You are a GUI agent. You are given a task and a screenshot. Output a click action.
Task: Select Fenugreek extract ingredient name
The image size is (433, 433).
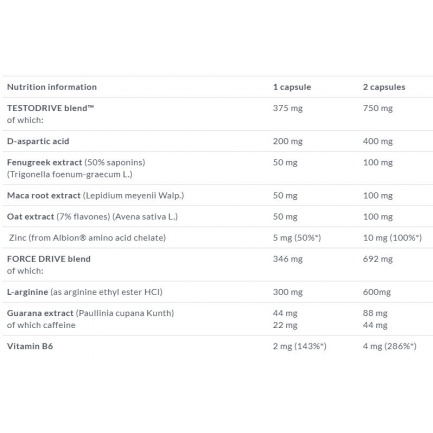[44, 162]
